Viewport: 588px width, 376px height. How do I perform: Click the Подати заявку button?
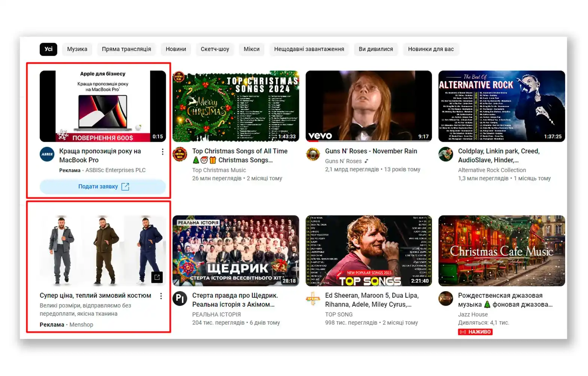(x=103, y=186)
